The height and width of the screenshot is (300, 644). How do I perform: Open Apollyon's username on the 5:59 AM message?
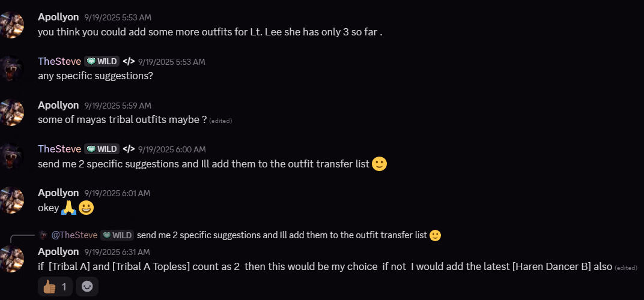tap(58, 105)
